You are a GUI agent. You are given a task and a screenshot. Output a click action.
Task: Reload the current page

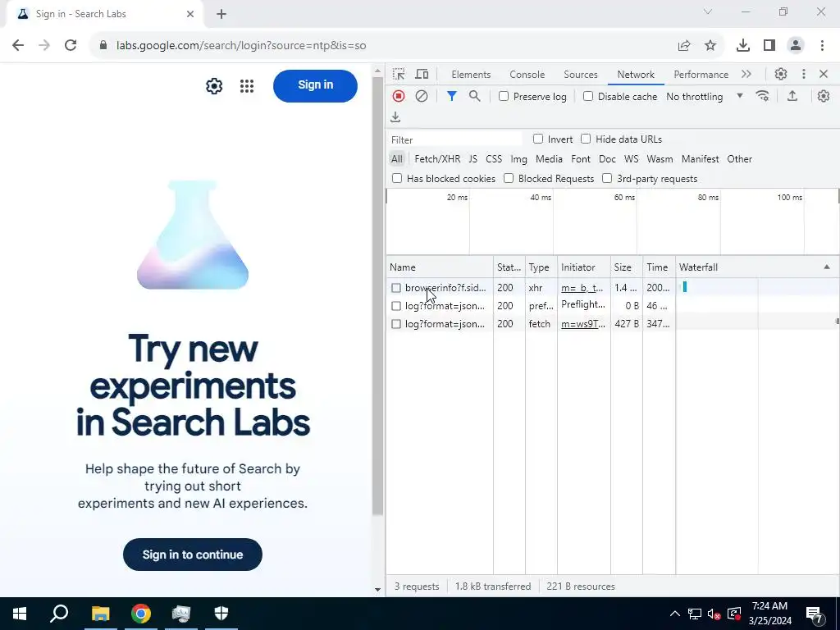(71, 45)
